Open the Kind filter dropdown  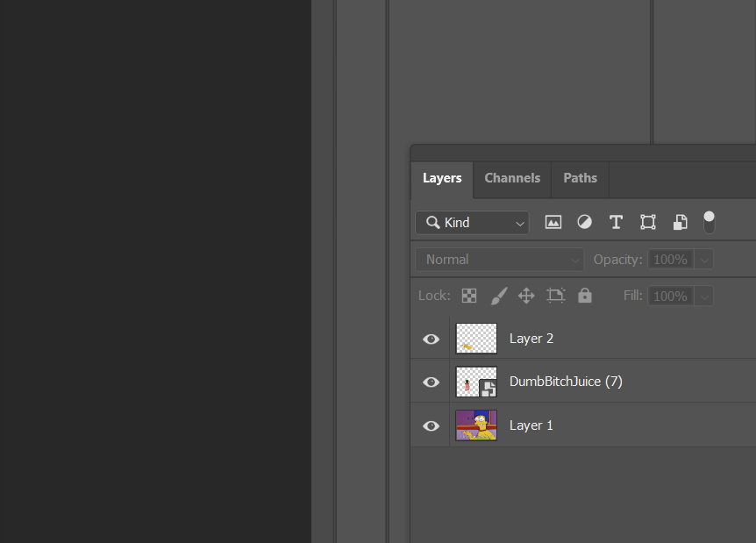tap(472, 223)
